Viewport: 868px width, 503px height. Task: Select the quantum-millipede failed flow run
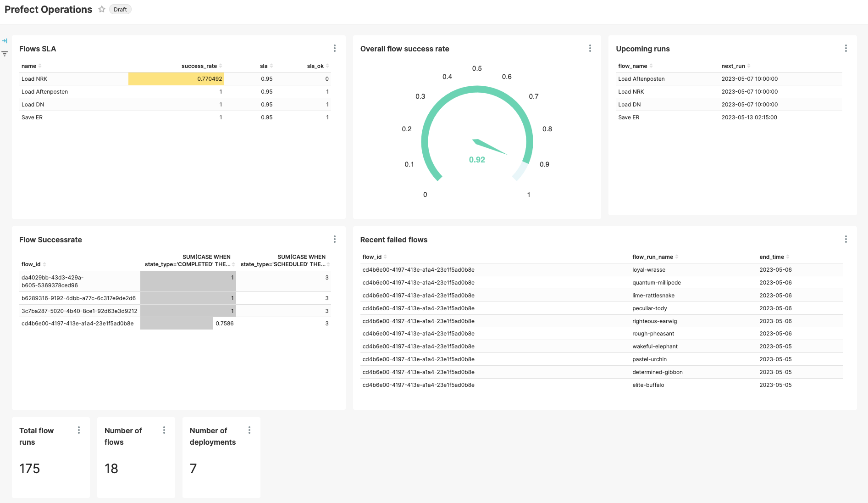(656, 283)
